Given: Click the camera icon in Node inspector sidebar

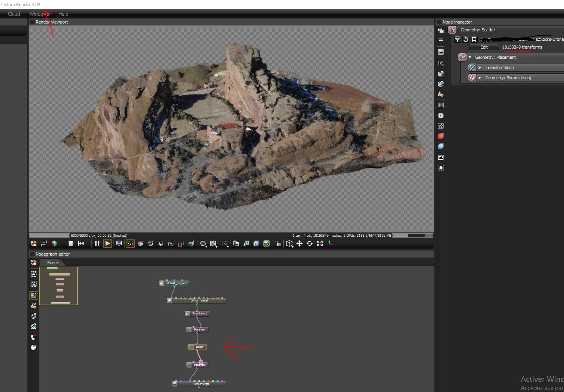Looking at the screenshot, I should pos(441,64).
